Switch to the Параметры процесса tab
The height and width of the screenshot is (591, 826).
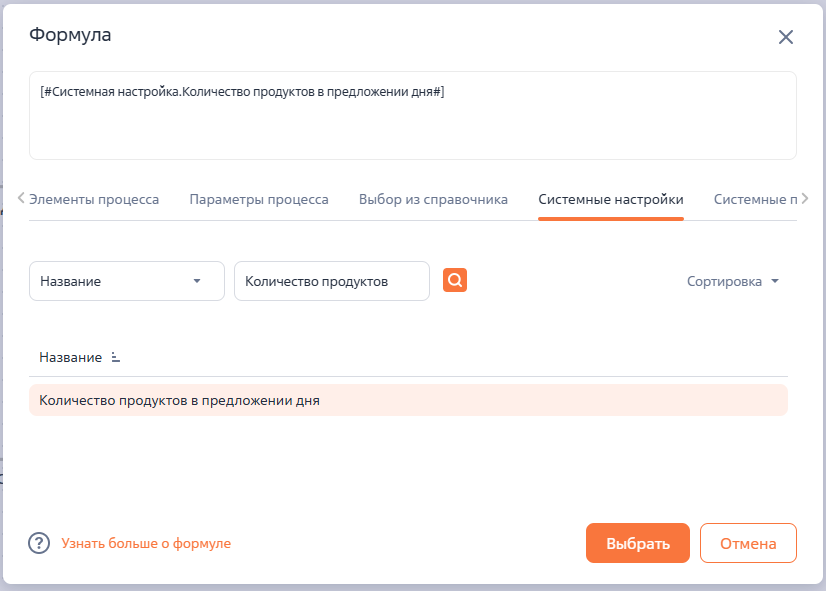tap(259, 199)
